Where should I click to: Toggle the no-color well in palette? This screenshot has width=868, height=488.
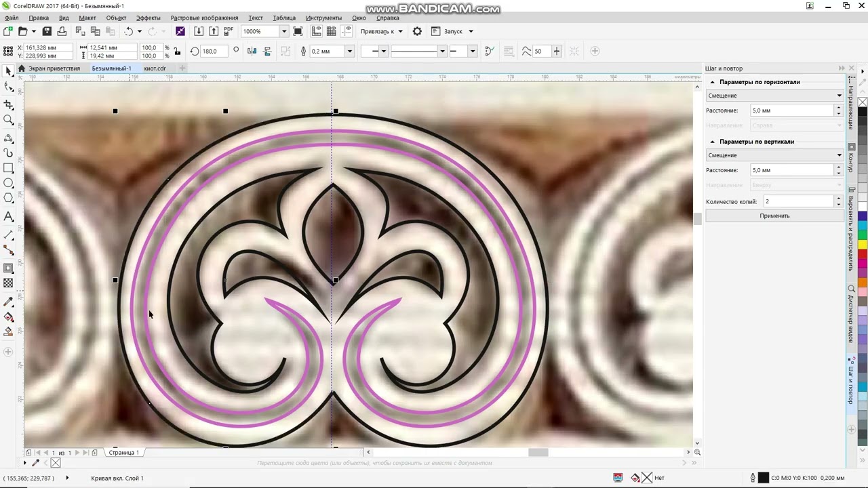pyautogui.click(x=862, y=102)
